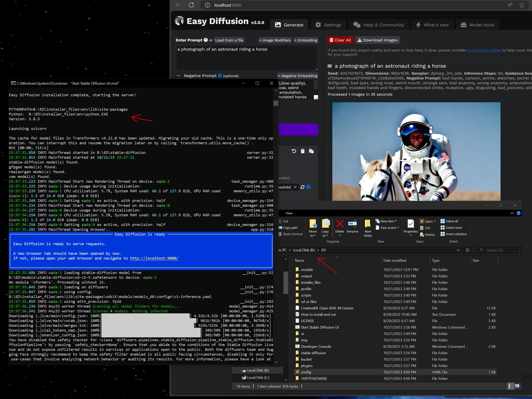532x399 pixels.
Task: Follow the buying me a coffee link
Action: click(x=484, y=50)
